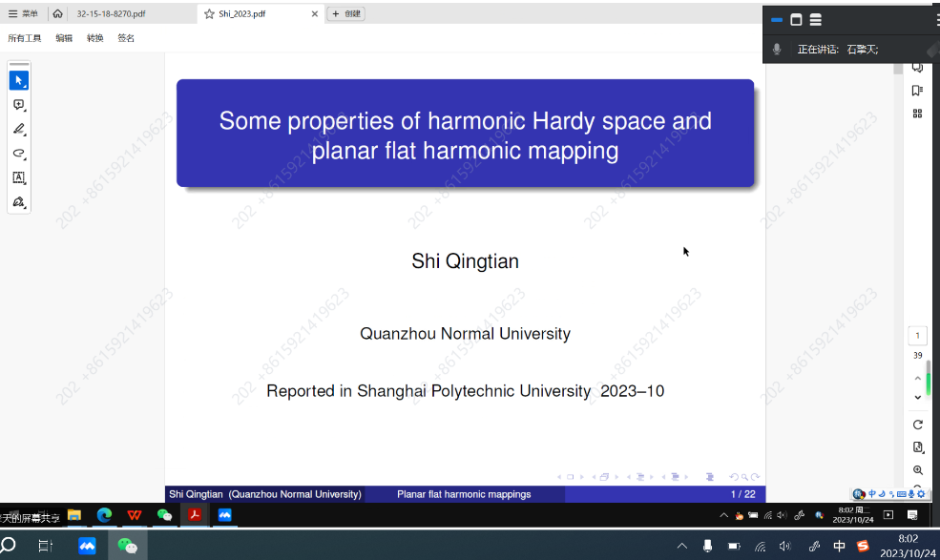940x560 pixels.
Task: Click the current page number box
Action: (x=917, y=336)
